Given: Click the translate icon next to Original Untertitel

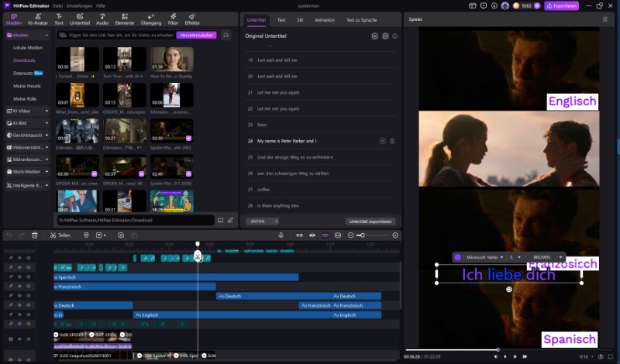Looking at the screenshot, I should click(x=374, y=36).
